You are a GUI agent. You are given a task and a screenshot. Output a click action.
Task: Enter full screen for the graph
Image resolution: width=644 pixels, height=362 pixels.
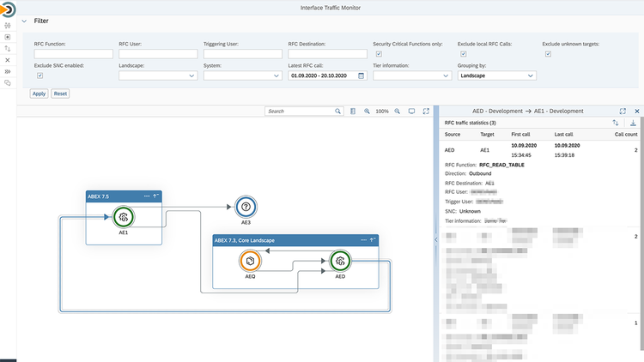(426, 112)
